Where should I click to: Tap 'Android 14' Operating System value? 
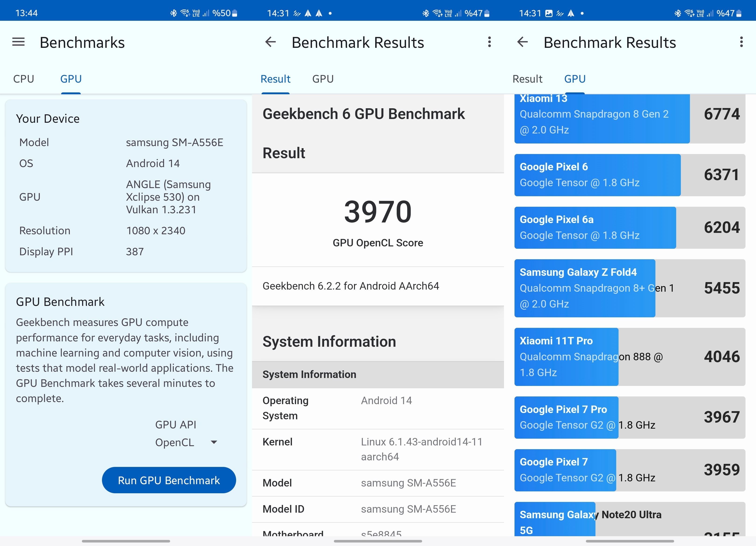pyautogui.click(x=386, y=400)
